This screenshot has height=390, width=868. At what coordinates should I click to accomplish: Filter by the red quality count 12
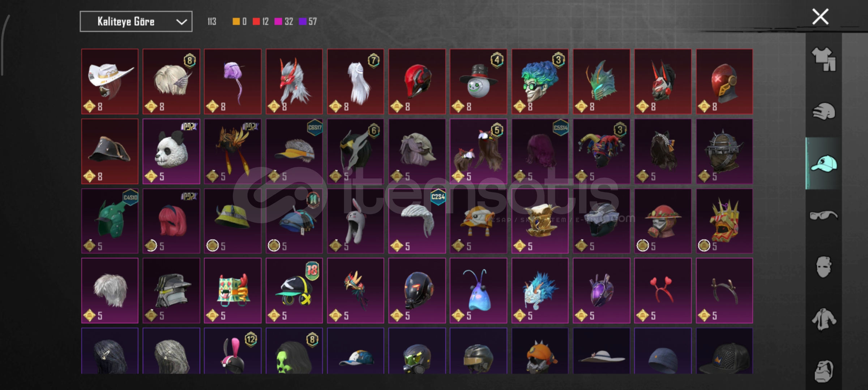[x=261, y=22]
